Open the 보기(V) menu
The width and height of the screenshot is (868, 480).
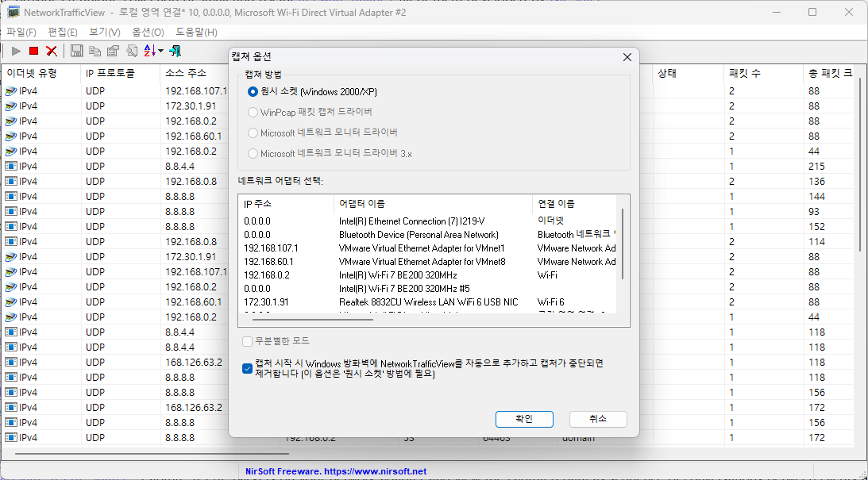tap(105, 32)
